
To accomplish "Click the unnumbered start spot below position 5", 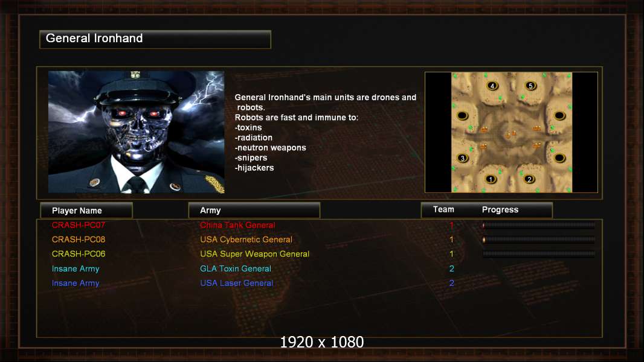I will [x=559, y=116].
